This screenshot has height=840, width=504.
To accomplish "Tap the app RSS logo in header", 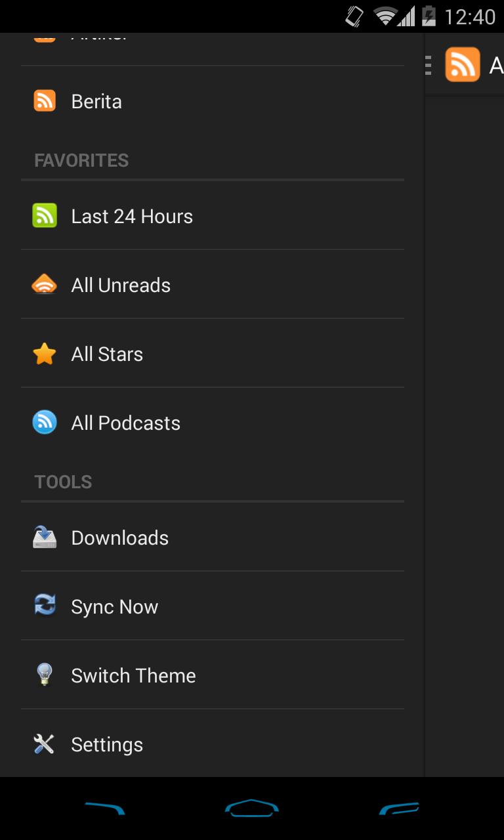I will pyautogui.click(x=462, y=65).
